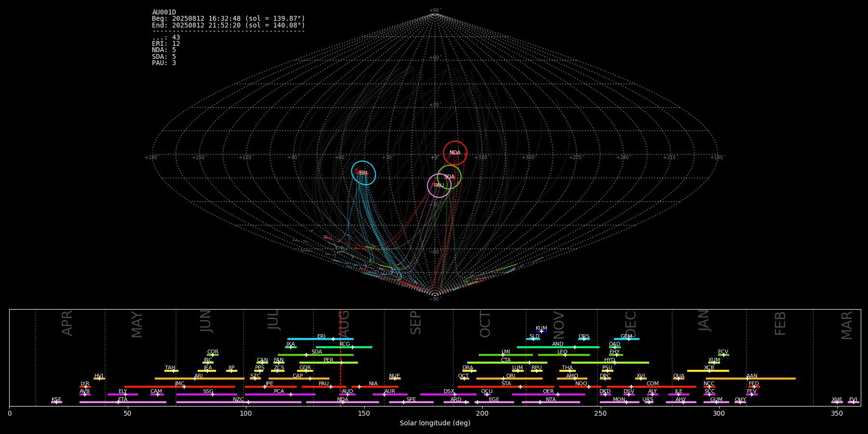Click the '...: 43' sporadic count in legend

click(166, 38)
